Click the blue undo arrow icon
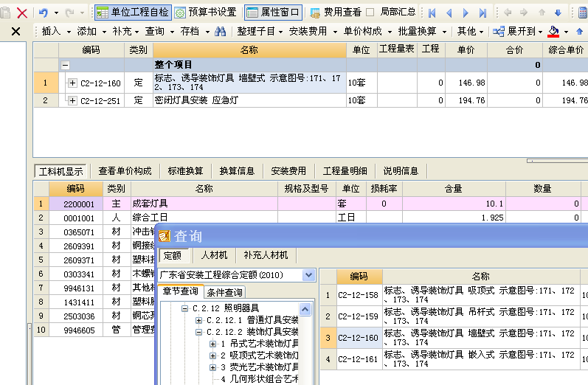 pos(44,13)
